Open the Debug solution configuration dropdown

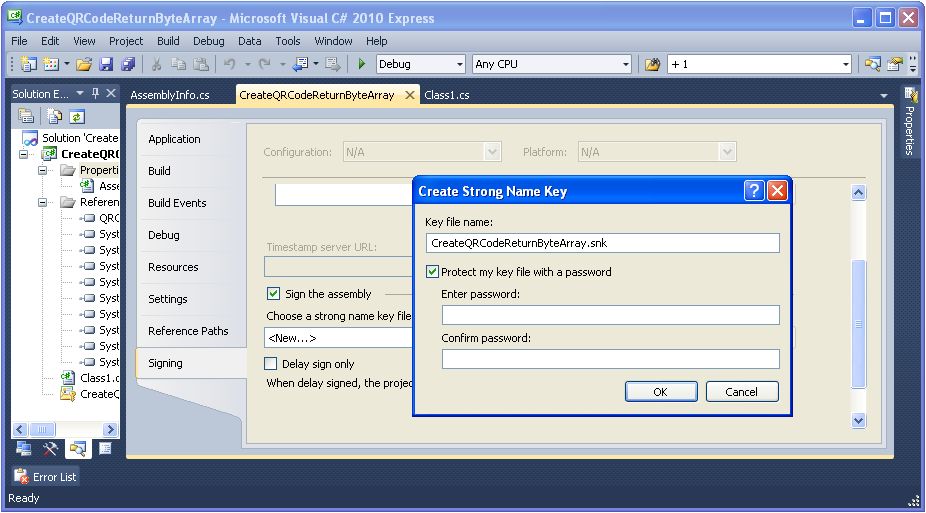coord(459,64)
